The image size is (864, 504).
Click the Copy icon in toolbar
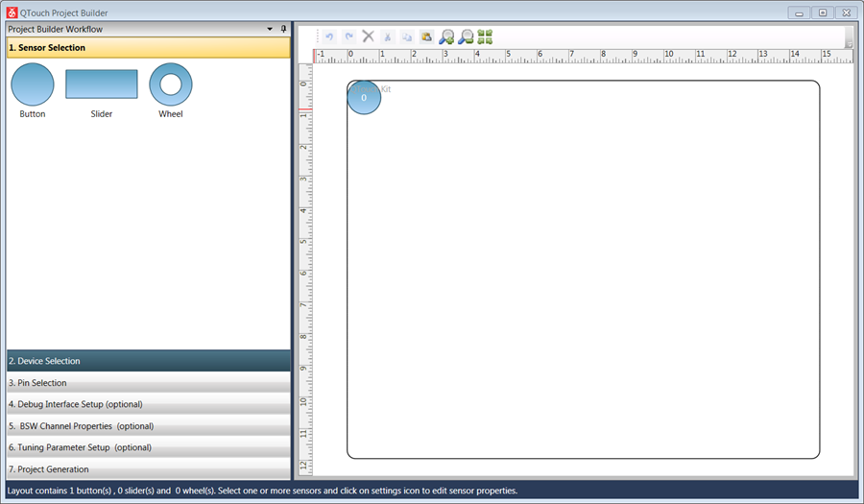point(407,36)
